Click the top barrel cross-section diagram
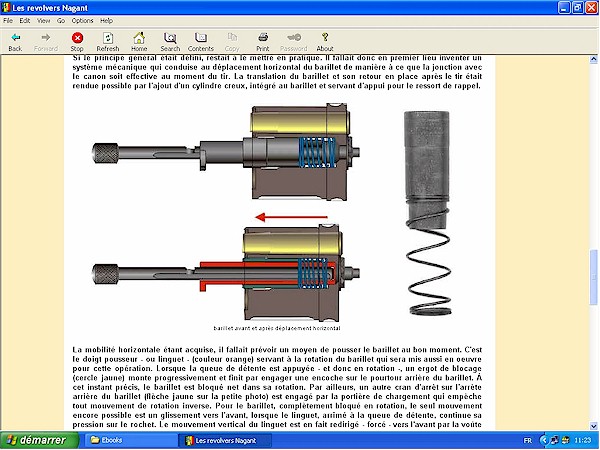Viewport: 600px width, 450px height. point(226,152)
